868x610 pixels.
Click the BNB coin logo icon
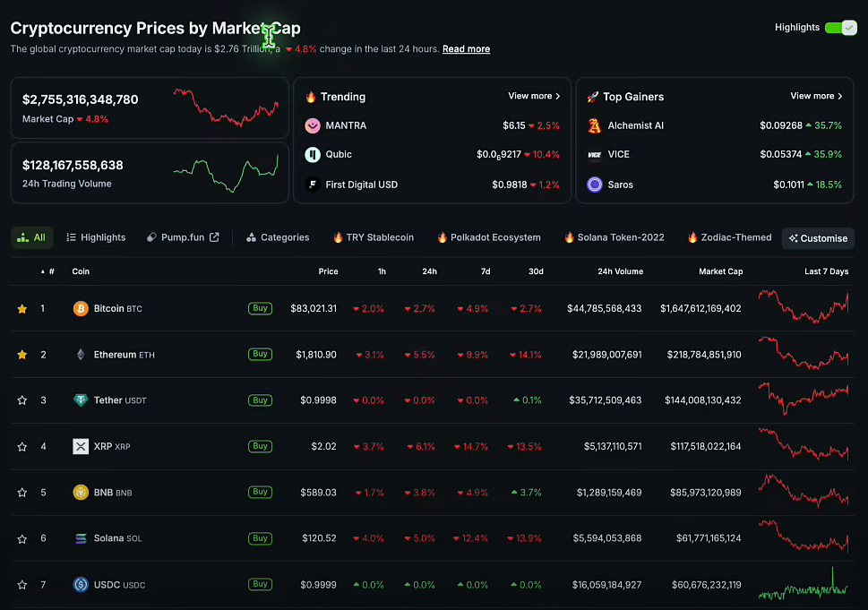81,493
